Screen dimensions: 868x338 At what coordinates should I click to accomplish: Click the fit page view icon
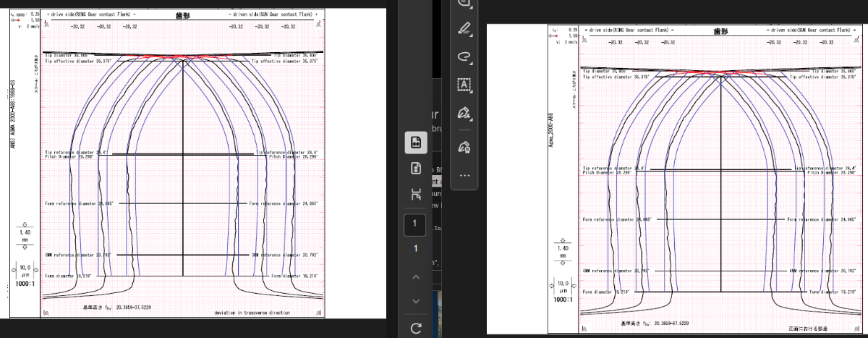416,194
